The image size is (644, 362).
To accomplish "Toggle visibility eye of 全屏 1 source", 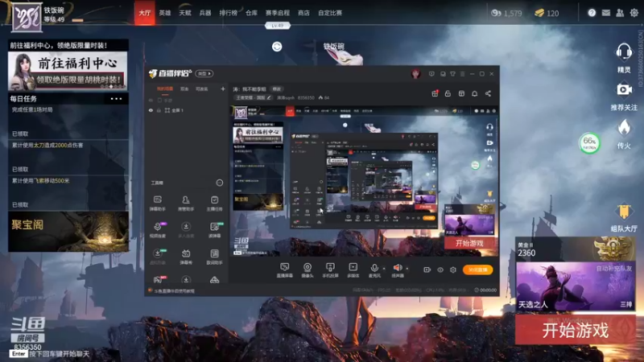I will click(151, 110).
